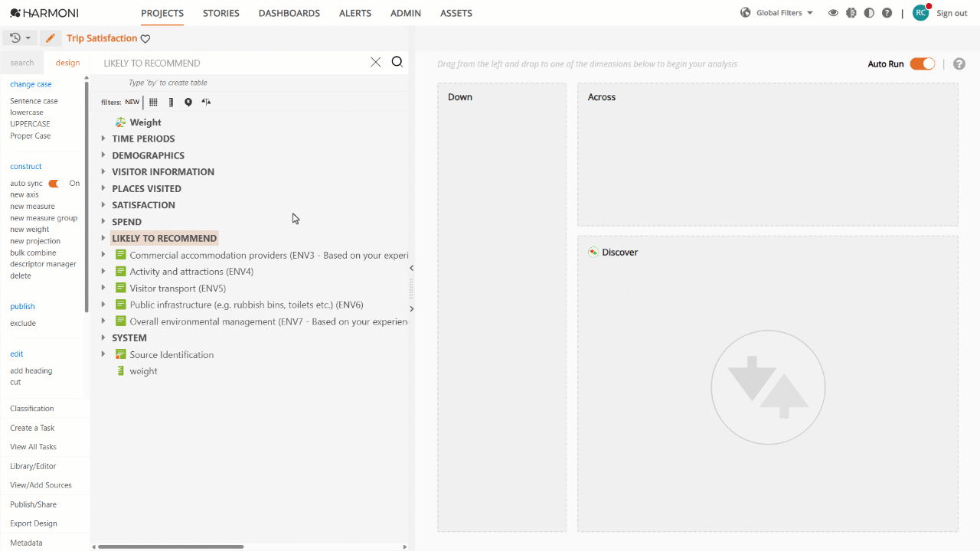Image resolution: width=980 pixels, height=551 pixels.
Task: Collapse LIKELY TO RECOMMEND group
Action: 103,238
